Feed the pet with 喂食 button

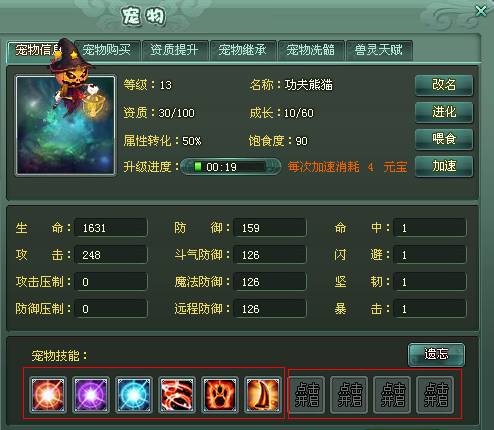coord(444,139)
